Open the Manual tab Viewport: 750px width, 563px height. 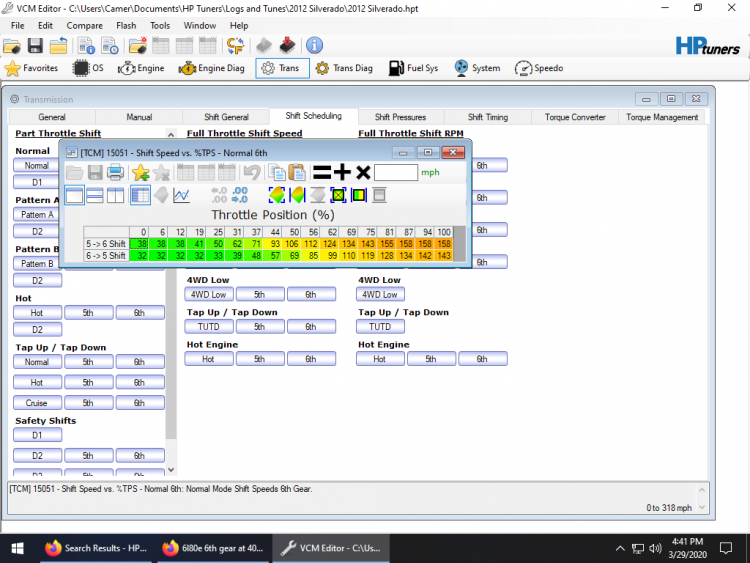pos(139,117)
